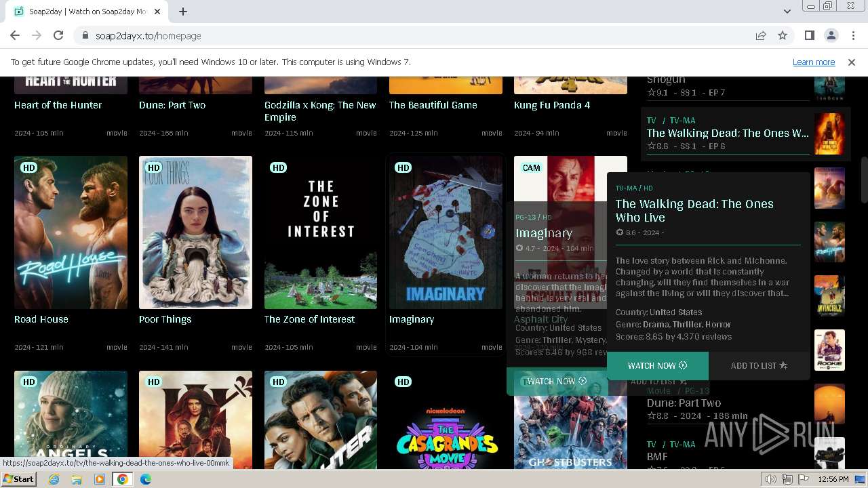View site information lock icon
This screenshot has height=488, width=868.
coord(85,36)
